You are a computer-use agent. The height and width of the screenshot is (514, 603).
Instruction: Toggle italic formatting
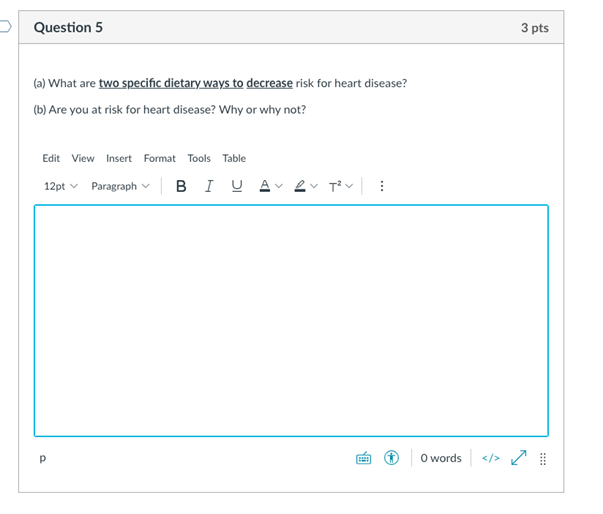(x=209, y=186)
